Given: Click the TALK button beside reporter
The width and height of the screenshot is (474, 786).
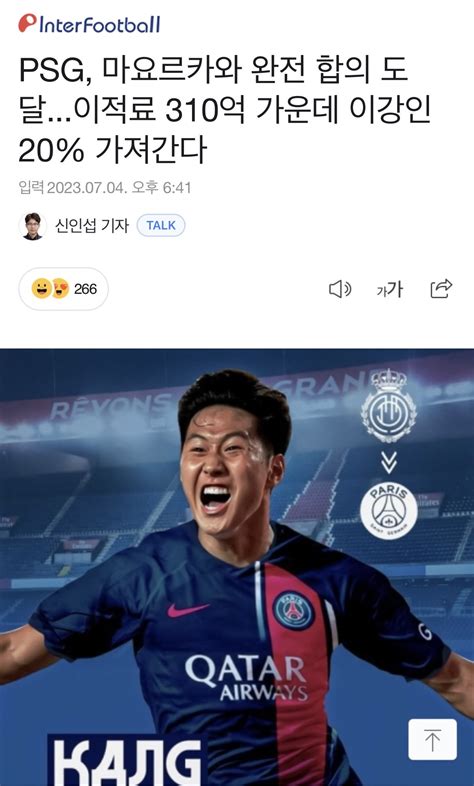Looking at the screenshot, I should [x=161, y=226].
